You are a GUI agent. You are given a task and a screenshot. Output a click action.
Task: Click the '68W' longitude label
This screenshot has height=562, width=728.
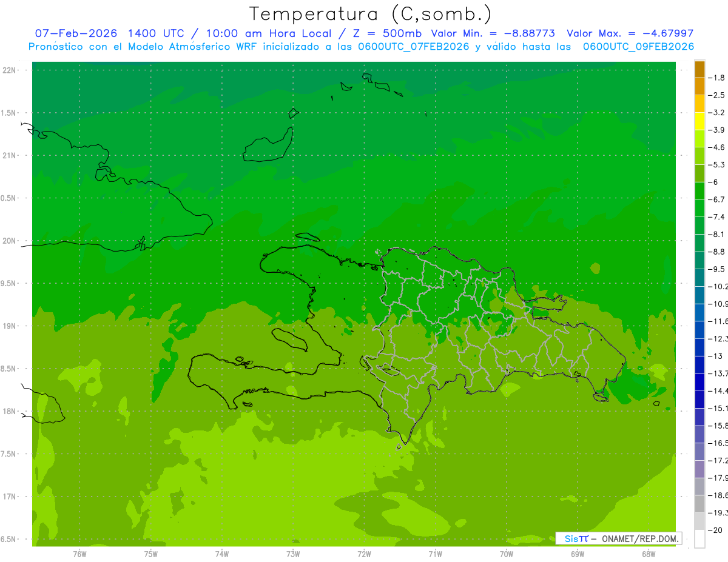648,554
